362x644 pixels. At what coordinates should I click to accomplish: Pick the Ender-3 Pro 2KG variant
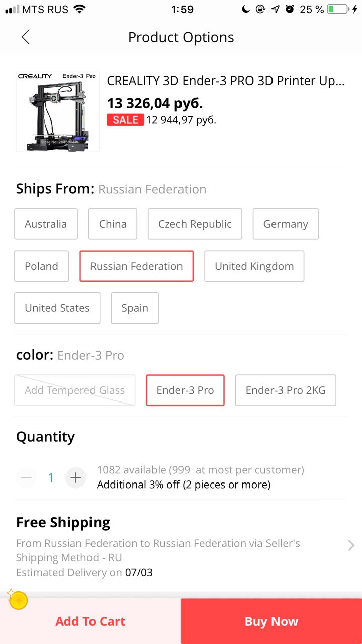[x=286, y=390]
